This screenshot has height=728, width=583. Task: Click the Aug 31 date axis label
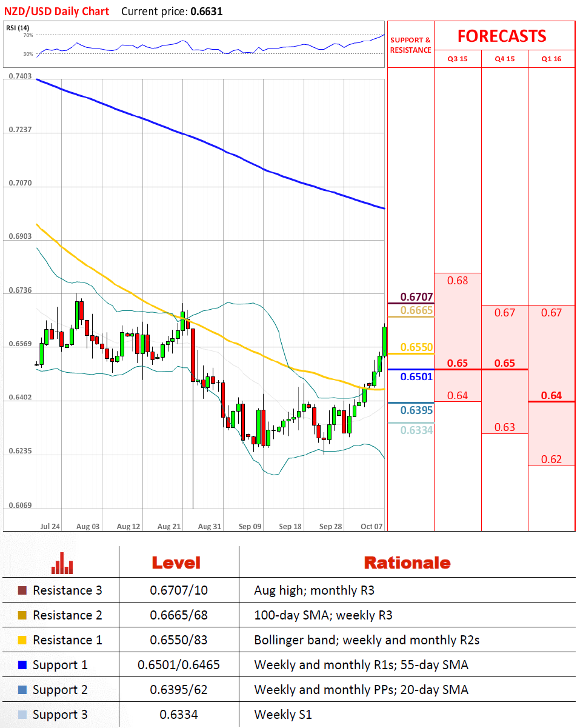point(210,526)
